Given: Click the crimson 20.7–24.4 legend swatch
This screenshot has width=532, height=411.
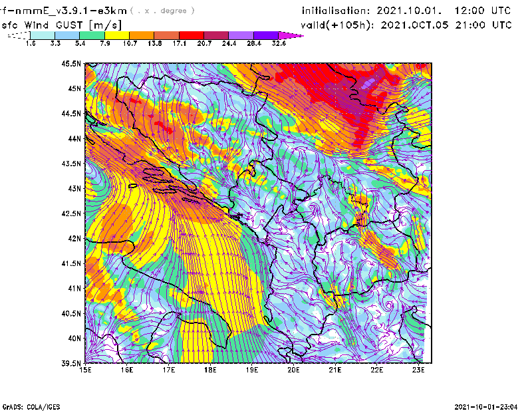Looking at the screenshot, I should coord(216,35).
